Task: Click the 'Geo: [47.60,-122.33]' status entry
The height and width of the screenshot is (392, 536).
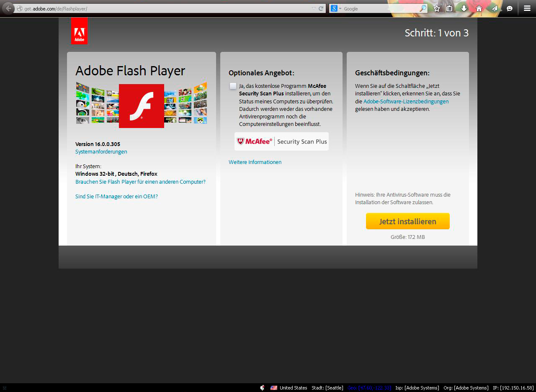Action: point(369,388)
